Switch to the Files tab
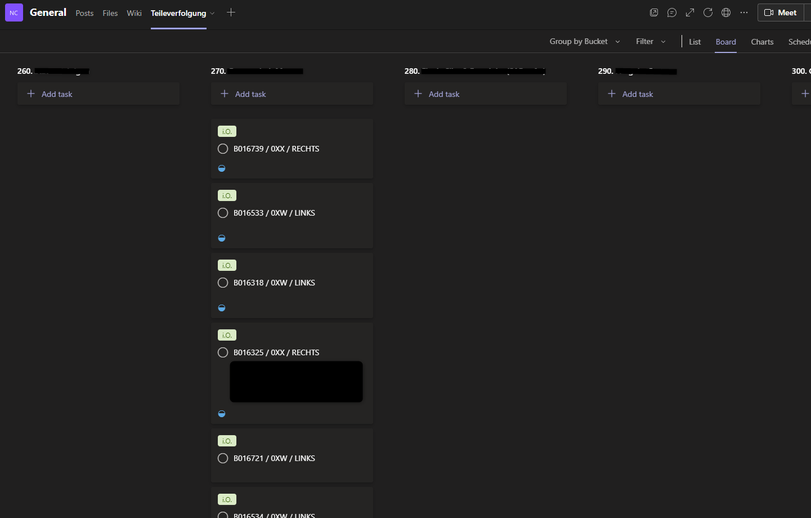Screen dimensions: 811x518 pos(110,13)
